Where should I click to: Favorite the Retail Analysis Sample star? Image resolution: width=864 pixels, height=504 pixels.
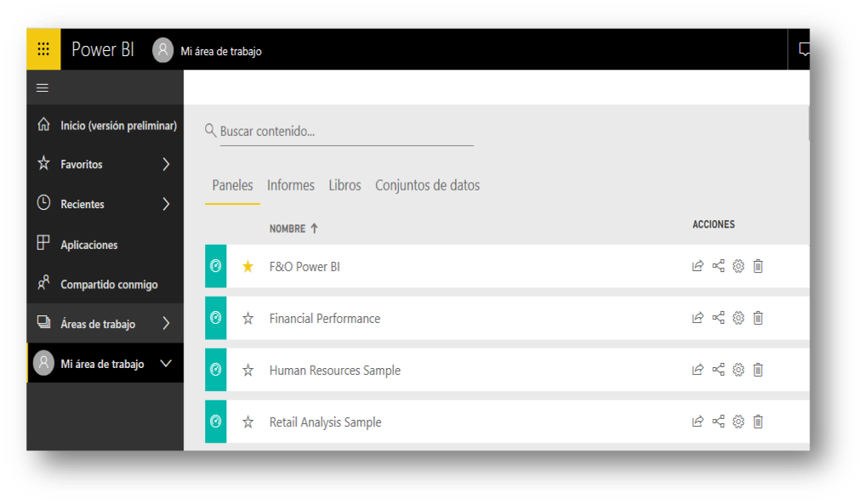pos(248,422)
